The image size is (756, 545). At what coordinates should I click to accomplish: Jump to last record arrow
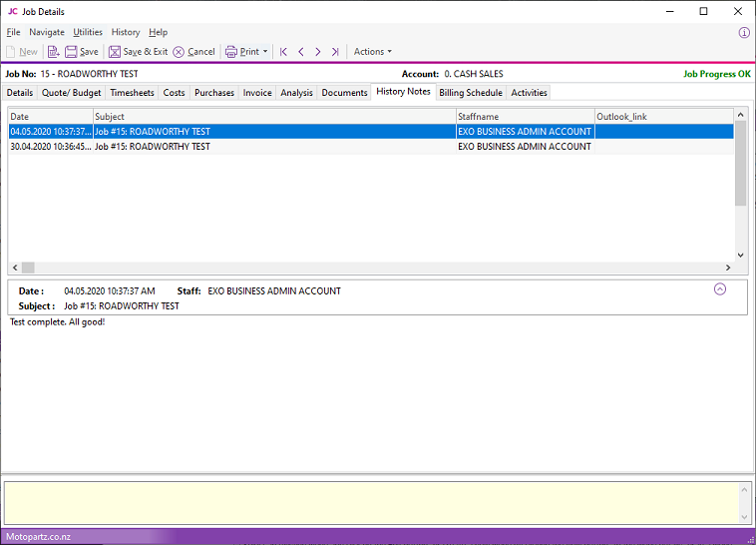click(x=335, y=52)
